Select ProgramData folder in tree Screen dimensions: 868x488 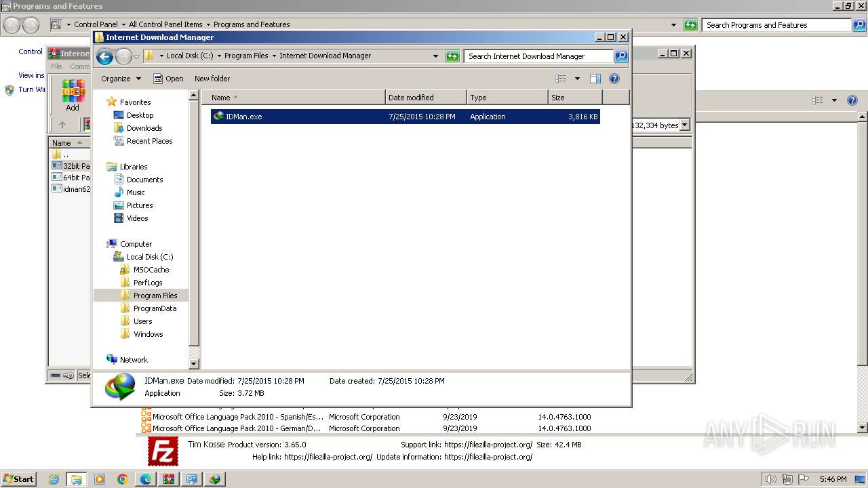pos(155,308)
